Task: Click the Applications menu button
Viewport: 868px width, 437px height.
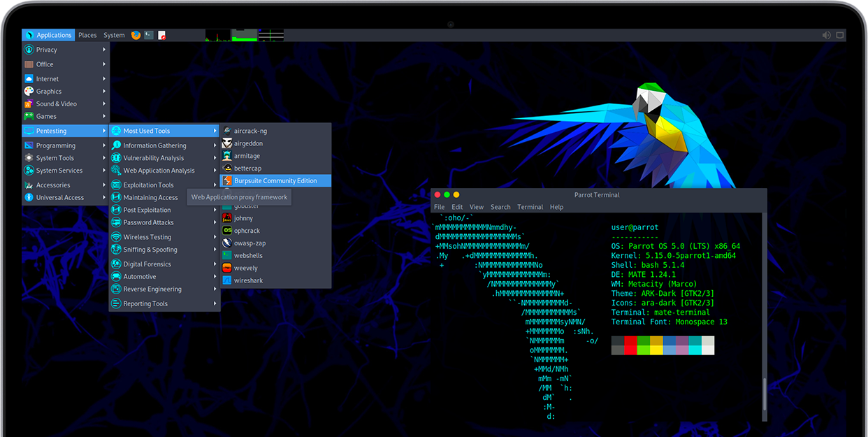Action: pyautogui.click(x=48, y=35)
